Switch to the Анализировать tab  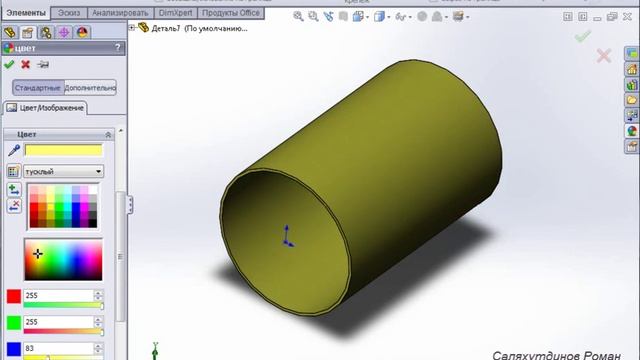(x=120, y=13)
